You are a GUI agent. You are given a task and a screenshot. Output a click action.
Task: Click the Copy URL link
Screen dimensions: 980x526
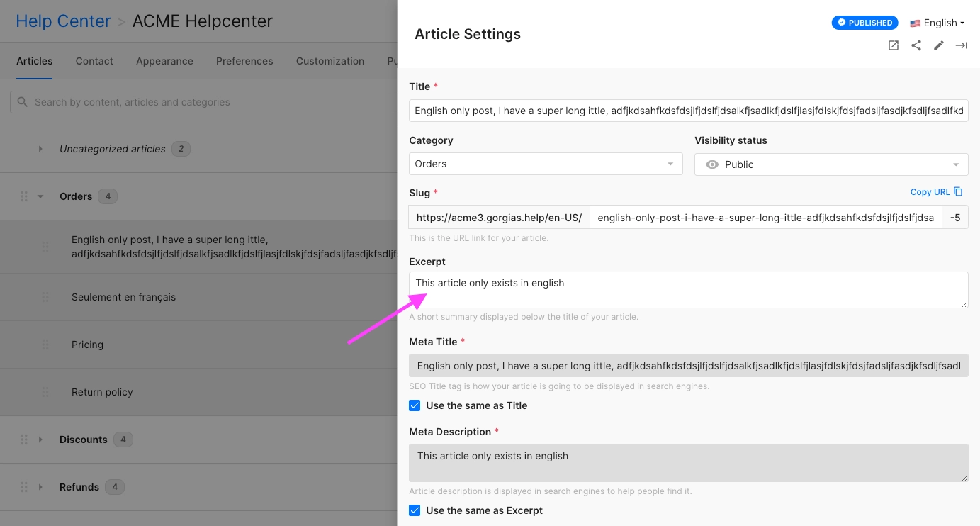929,191
